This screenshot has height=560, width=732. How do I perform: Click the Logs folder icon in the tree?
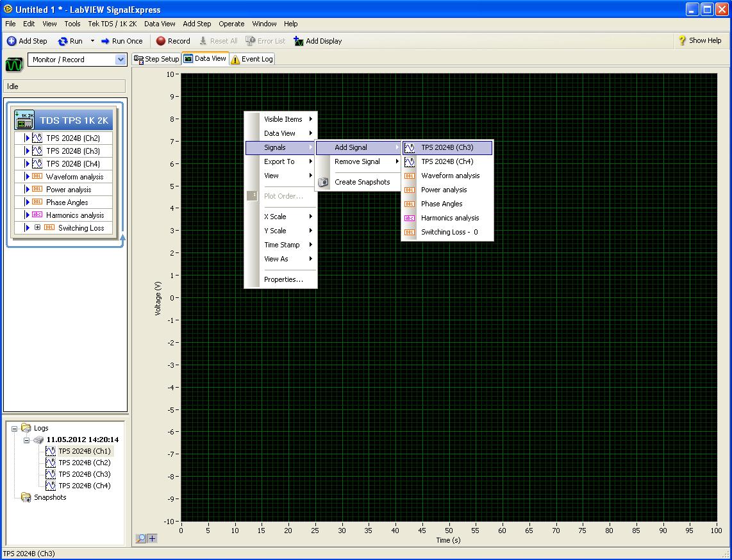pyautogui.click(x=26, y=428)
